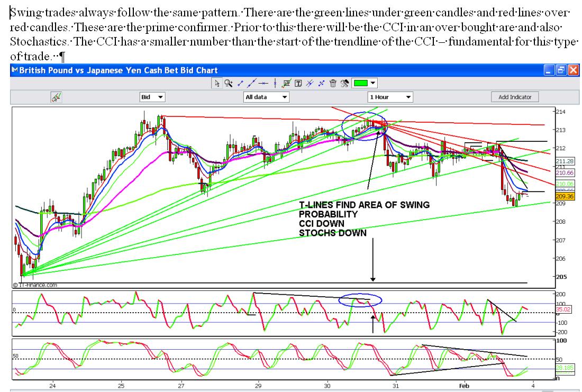Select the crossed lines drawing tool
The image size is (582, 392).
[x=321, y=83]
